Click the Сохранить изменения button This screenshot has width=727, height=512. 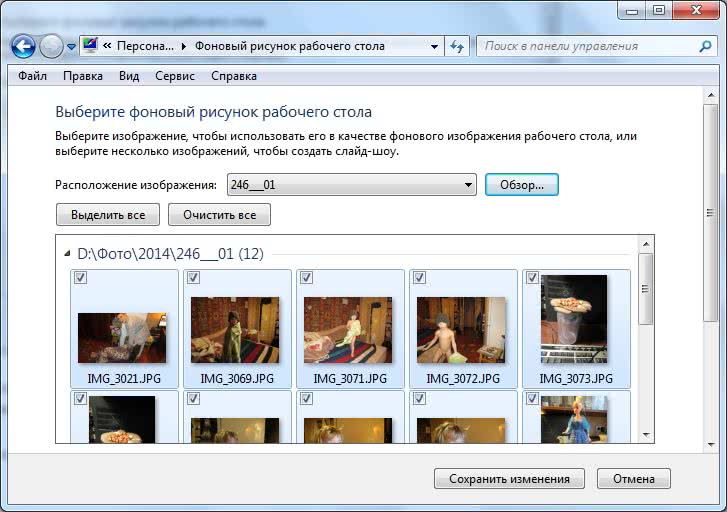[509, 479]
